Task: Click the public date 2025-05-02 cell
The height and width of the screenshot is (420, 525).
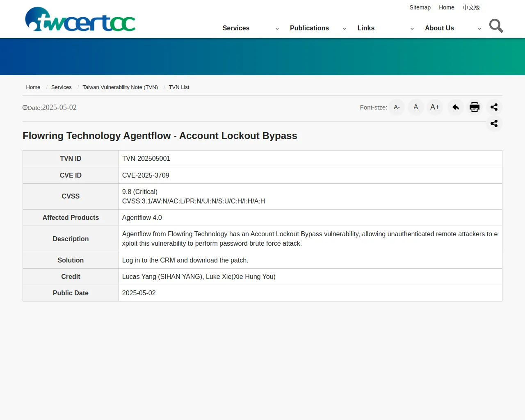Action: [x=310, y=293]
